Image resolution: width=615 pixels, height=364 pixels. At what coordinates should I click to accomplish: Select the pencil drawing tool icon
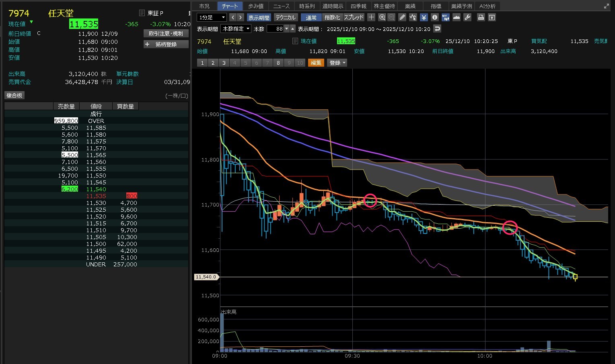[x=402, y=17]
